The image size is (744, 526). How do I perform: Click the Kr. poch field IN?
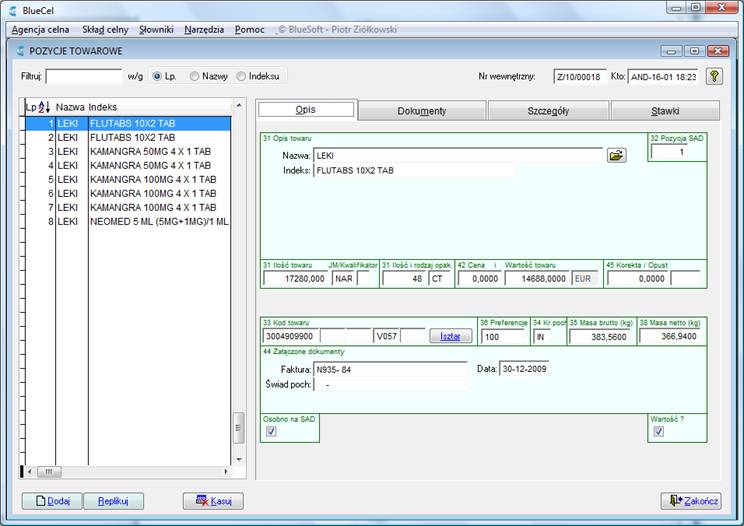click(542, 337)
